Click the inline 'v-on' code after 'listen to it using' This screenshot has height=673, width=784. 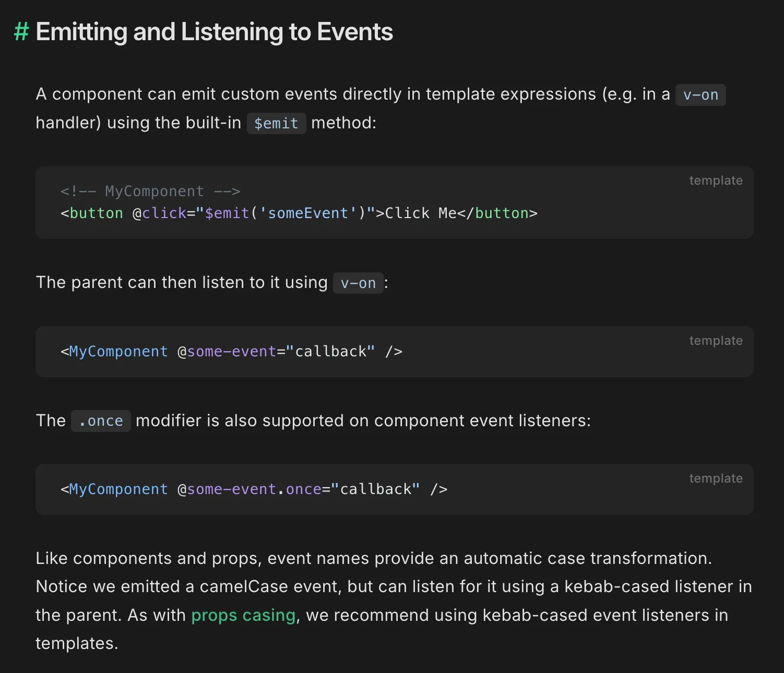(358, 283)
